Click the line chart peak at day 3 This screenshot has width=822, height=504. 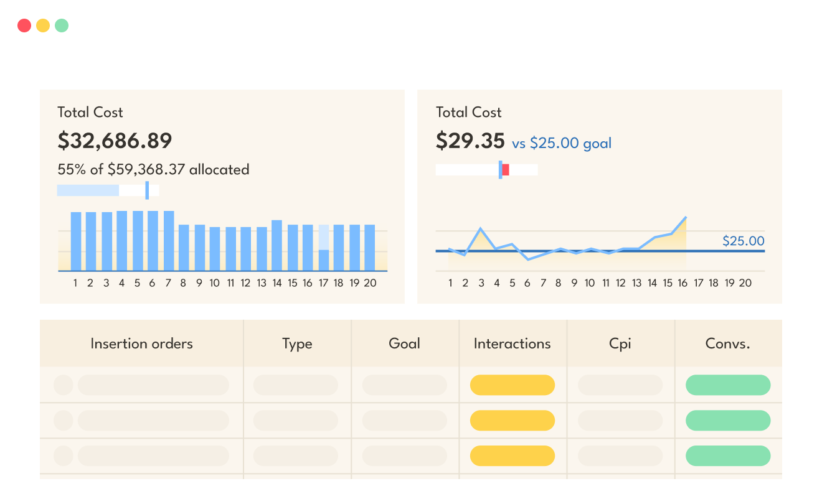click(481, 229)
